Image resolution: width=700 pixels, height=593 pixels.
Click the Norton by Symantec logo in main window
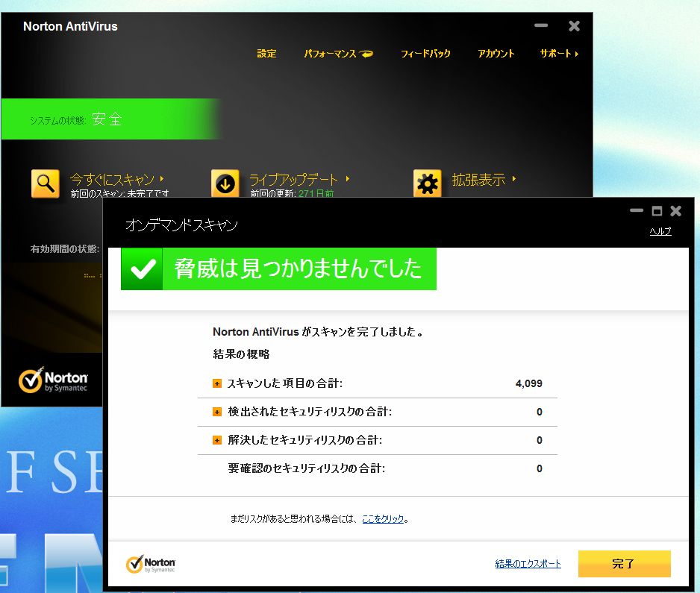tap(53, 380)
